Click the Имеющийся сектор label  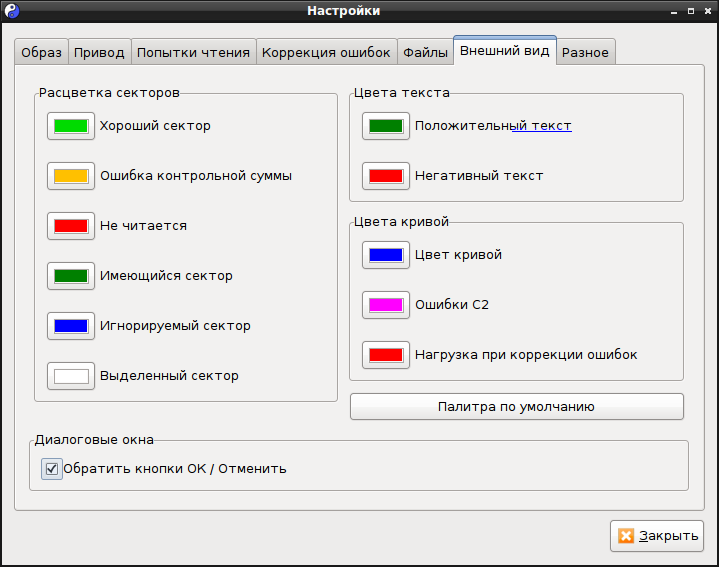[166, 276]
